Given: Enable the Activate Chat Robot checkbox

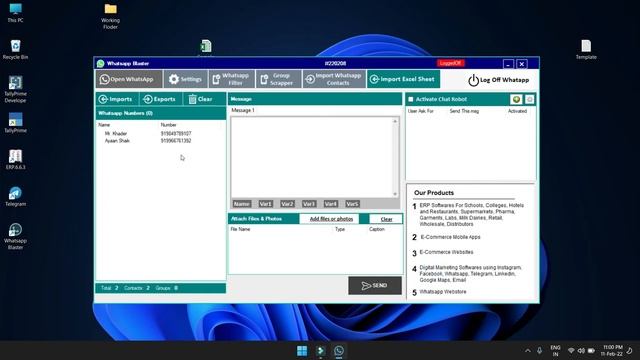Looking at the screenshot, I should pos(411,99).
